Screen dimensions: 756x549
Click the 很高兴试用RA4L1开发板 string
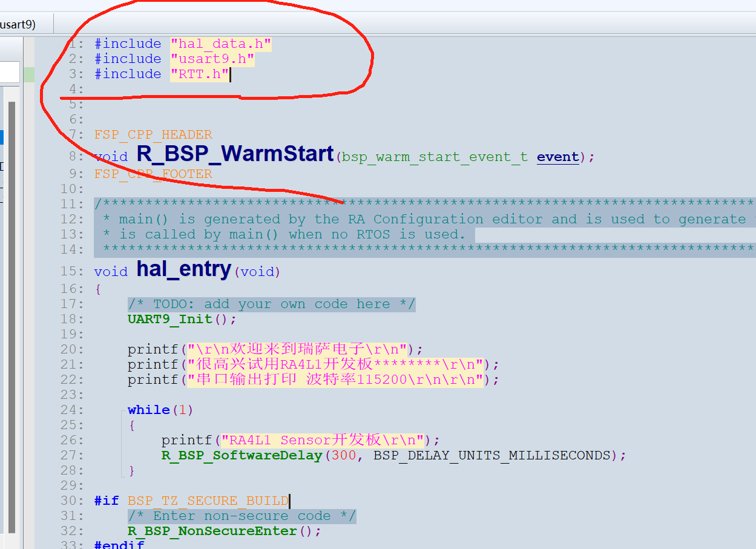pos(335,364)
